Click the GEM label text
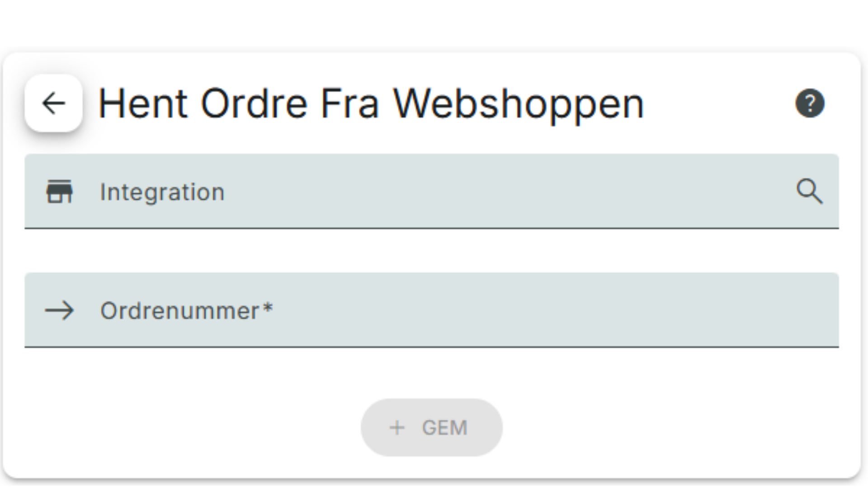The image size is (868, 488). 444,428
